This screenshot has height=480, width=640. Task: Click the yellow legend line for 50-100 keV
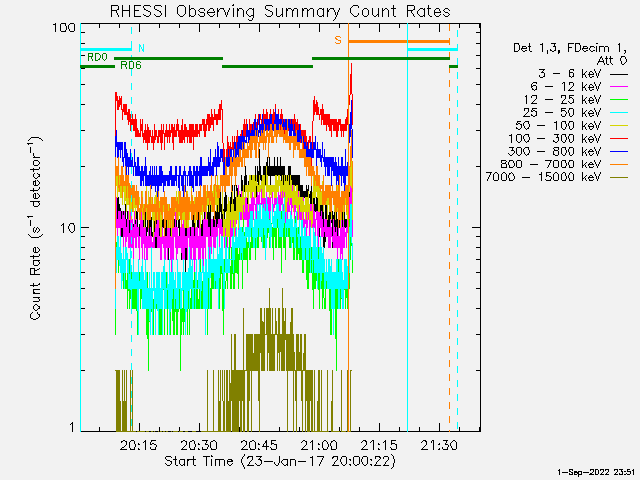(619, 126)
